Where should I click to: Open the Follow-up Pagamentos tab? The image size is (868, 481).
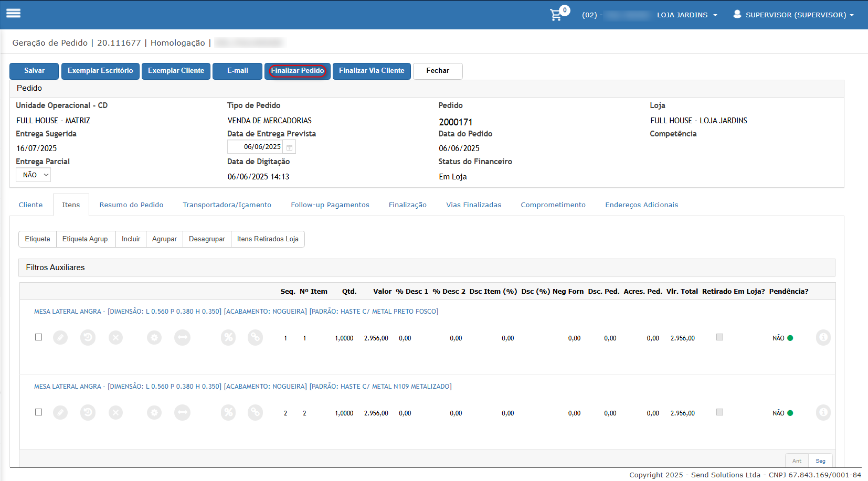click(x=330, y=205)
